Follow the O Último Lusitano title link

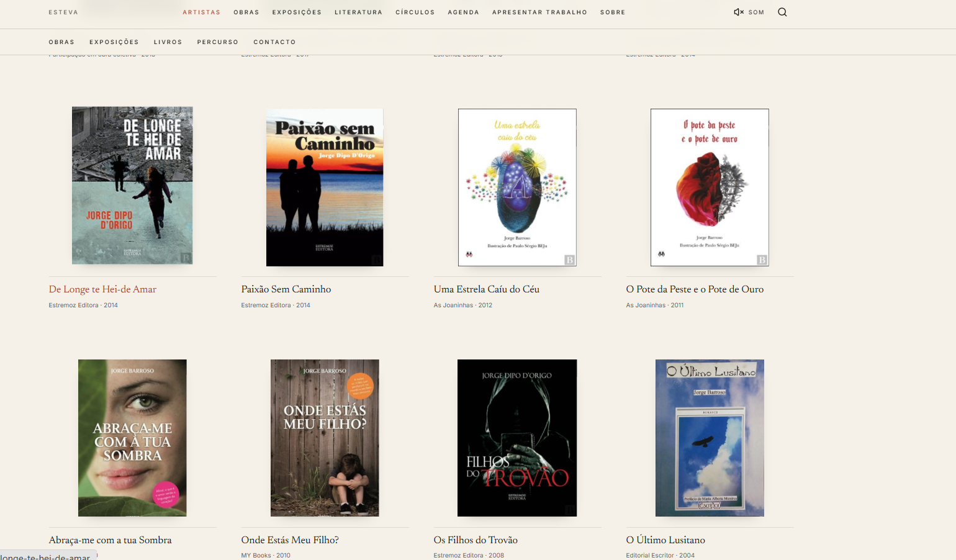[665, 540]
